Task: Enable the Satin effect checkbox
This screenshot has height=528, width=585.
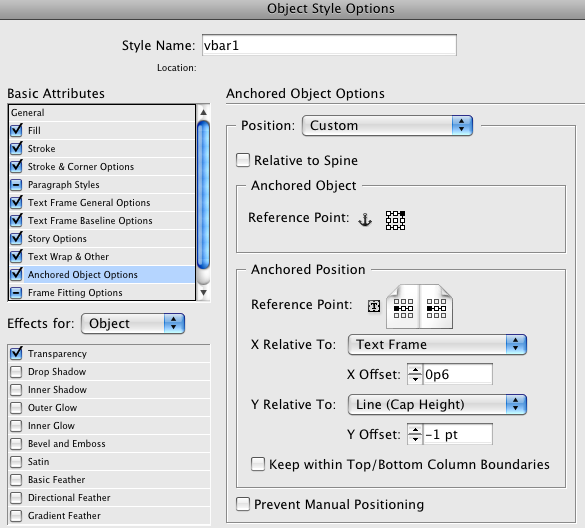Action: pyautogui.click(x=16, y=462)
